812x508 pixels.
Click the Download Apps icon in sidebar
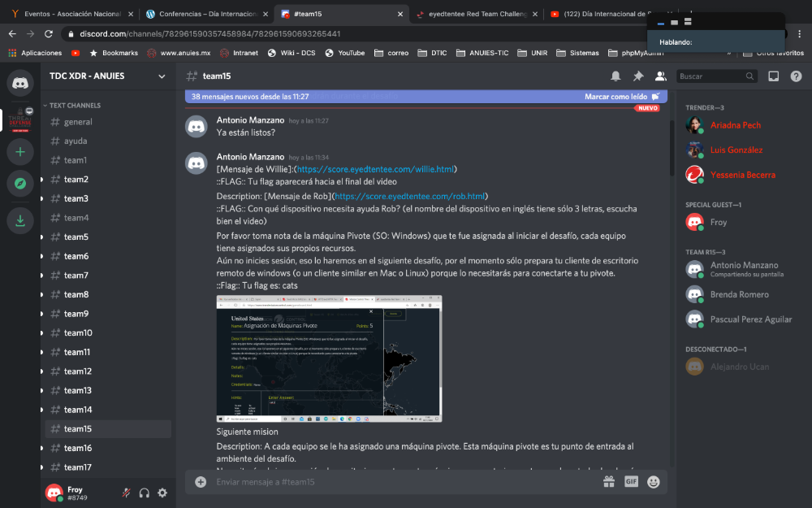point(20,220)
